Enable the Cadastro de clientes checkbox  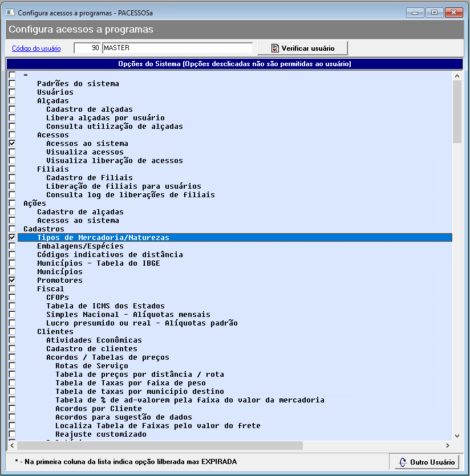click(12, 349)
